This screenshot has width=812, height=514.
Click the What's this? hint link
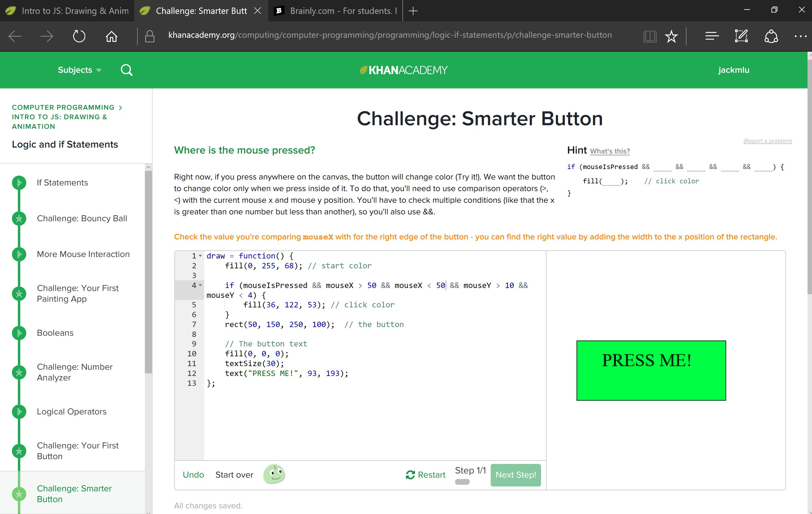point(610,151)
